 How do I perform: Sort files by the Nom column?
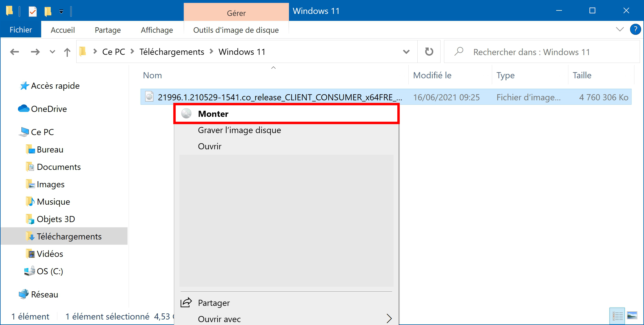152,75
